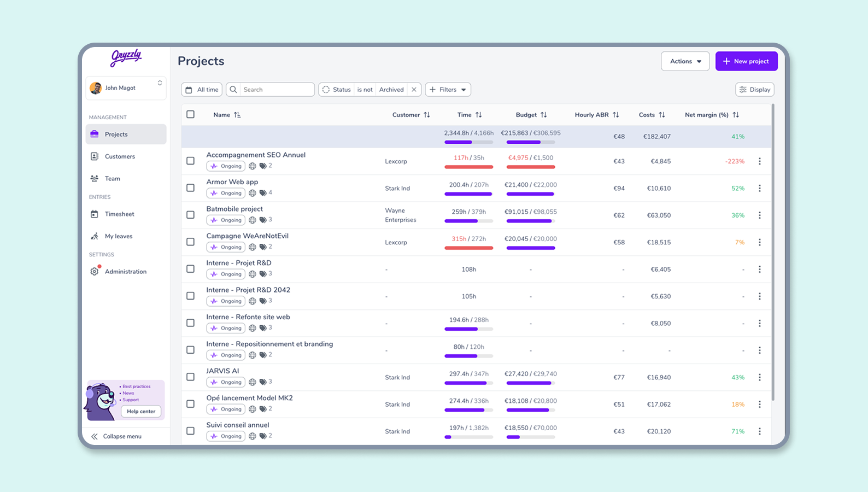The width and height of the screenshot is (868, 492).
Task: Open three-dot menu for Suivi conseil annuel
Action: tap(759, 431)
